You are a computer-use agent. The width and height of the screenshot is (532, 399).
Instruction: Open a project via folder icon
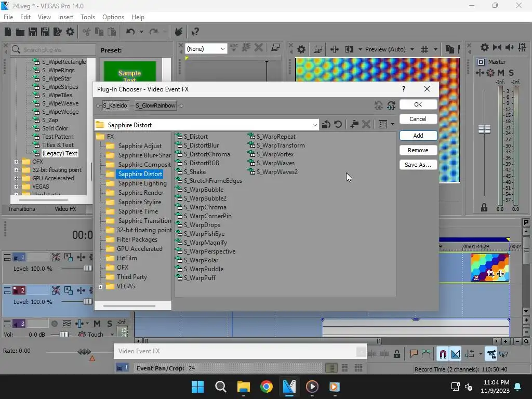[x=20, y=32]
